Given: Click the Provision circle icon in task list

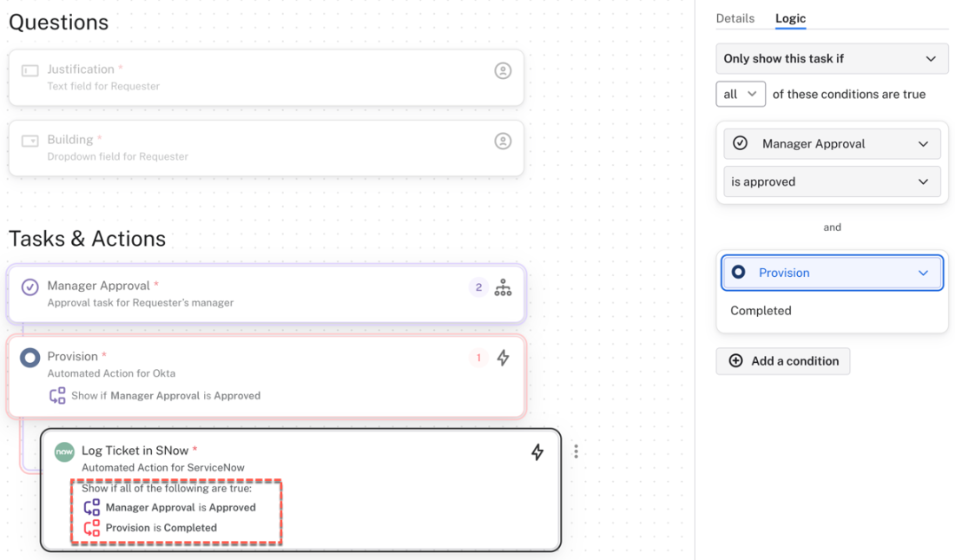Looking at the screenshot, I should (x=30, y=358).
